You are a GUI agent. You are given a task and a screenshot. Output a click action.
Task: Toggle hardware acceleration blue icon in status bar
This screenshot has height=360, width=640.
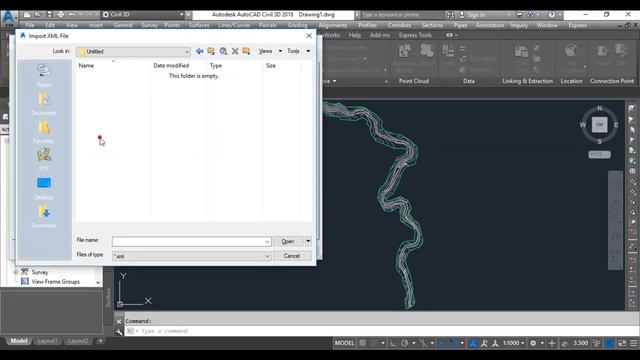click(x=609, y=343)
